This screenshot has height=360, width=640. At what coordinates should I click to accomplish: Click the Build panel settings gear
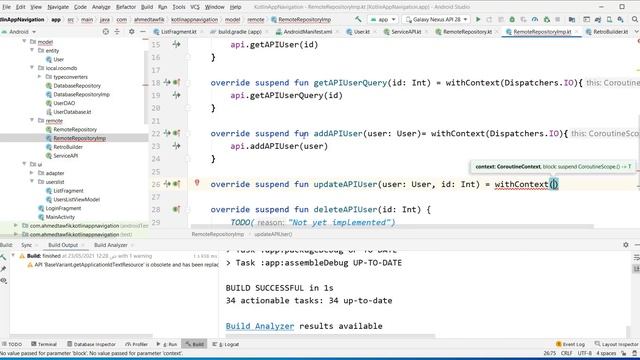pyautogui.click(x=626, y=245)
